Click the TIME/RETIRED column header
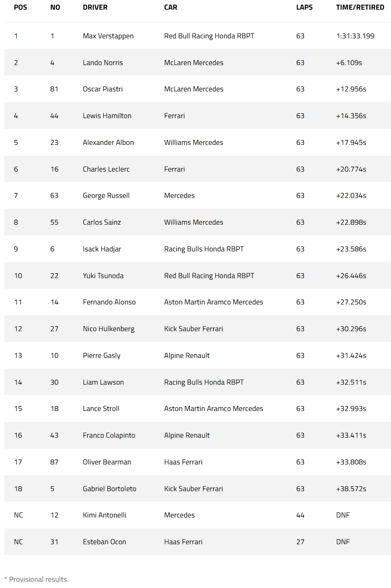The image size is (391, 588). pyautogui.click(x=360, y=7)
